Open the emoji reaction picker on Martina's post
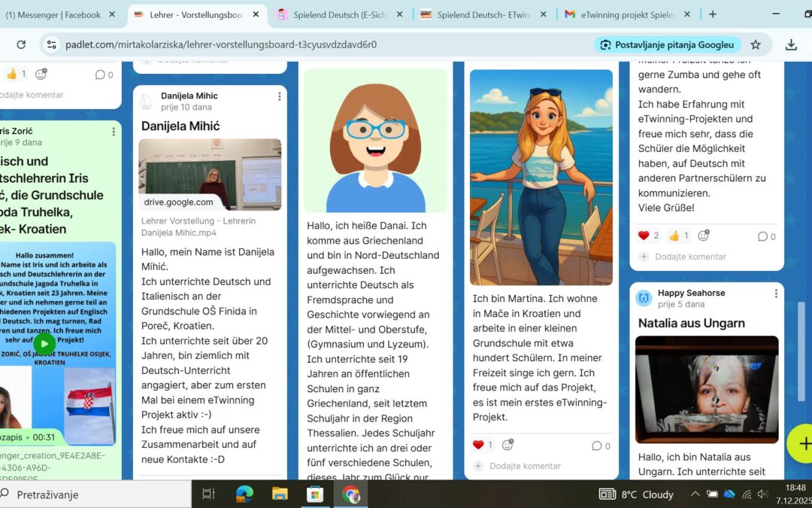 [x=508, y=445]
